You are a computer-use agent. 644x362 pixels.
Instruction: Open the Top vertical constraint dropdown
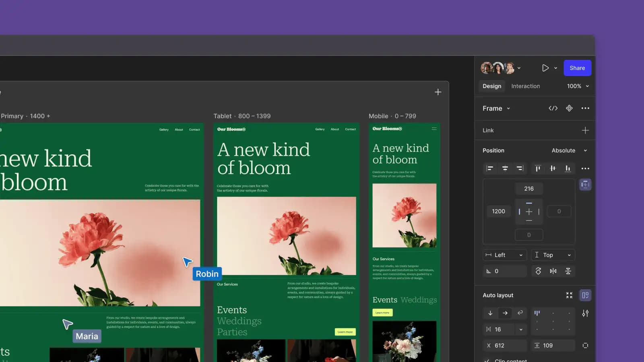553,255
